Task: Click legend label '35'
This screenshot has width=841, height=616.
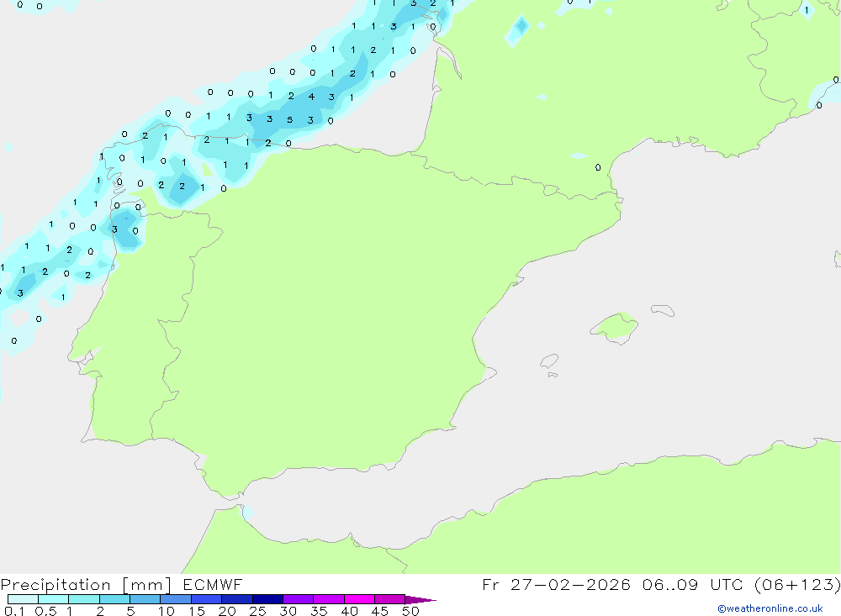Action: point(319,611)
